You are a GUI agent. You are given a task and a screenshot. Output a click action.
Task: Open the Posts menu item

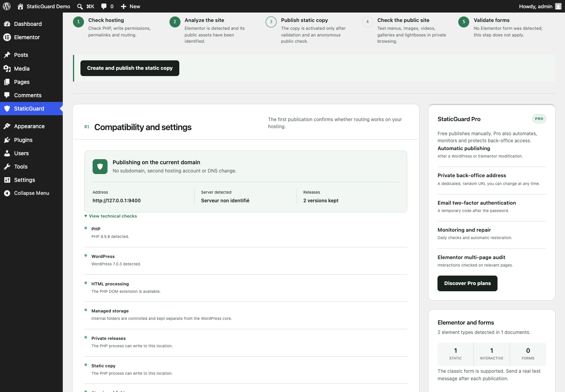(x=31, y=55)
